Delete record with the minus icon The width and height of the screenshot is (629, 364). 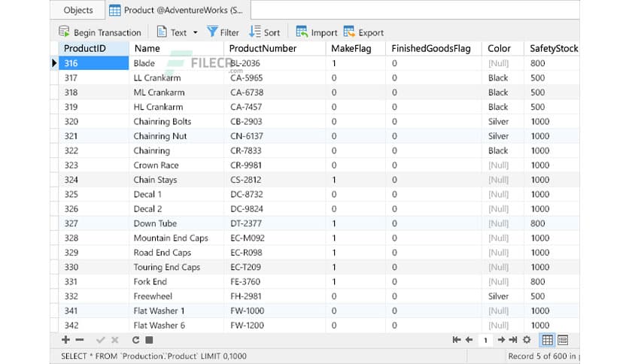point(80,340)
